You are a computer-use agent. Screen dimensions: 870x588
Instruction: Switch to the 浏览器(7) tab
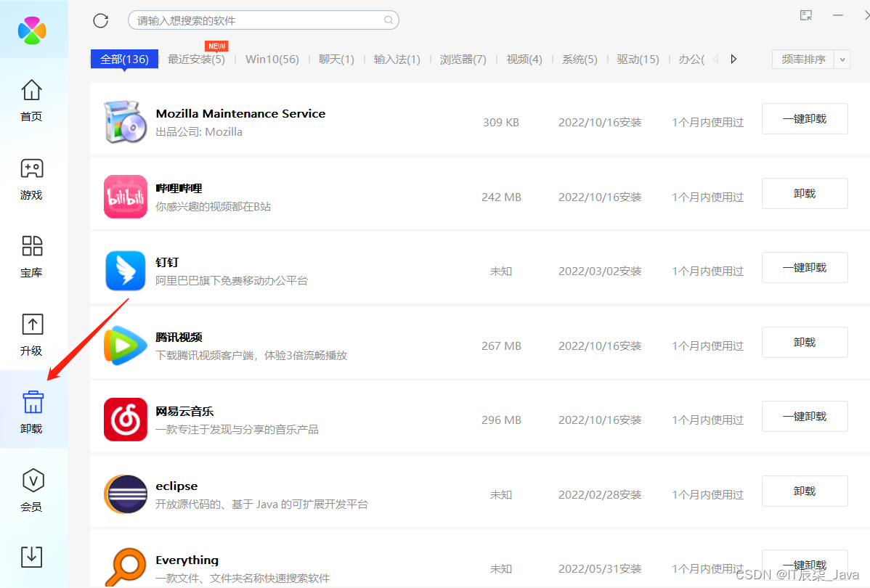(x=463, y=60)
